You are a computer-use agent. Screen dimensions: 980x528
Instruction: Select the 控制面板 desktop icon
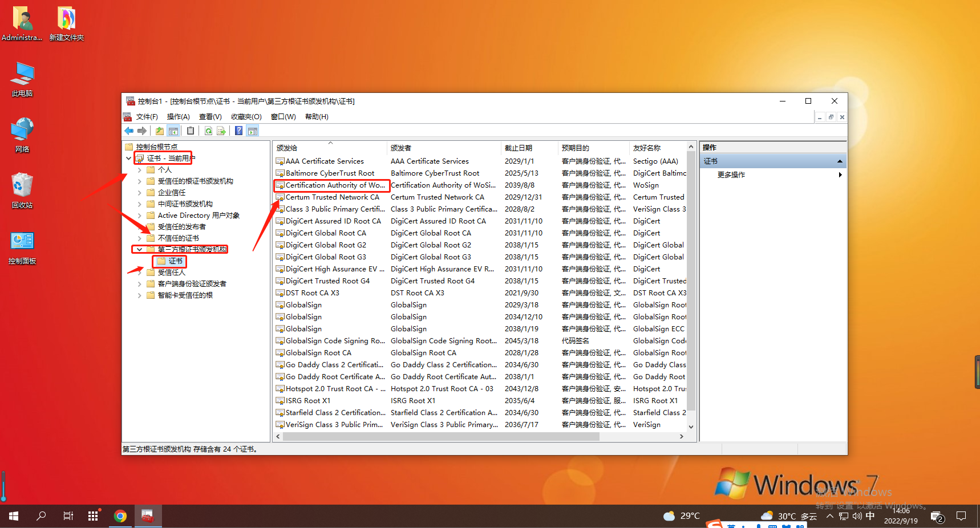pyautogui.click(x=22, y=247)
